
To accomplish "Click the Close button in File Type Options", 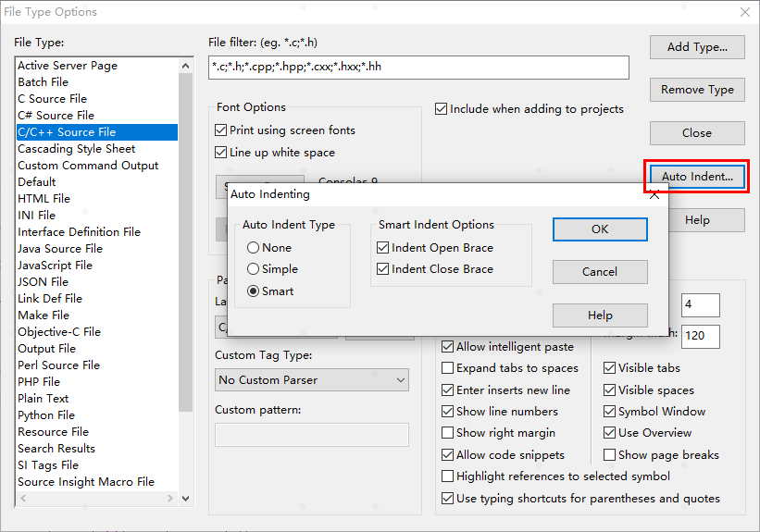I will click(x=697, y=133).
